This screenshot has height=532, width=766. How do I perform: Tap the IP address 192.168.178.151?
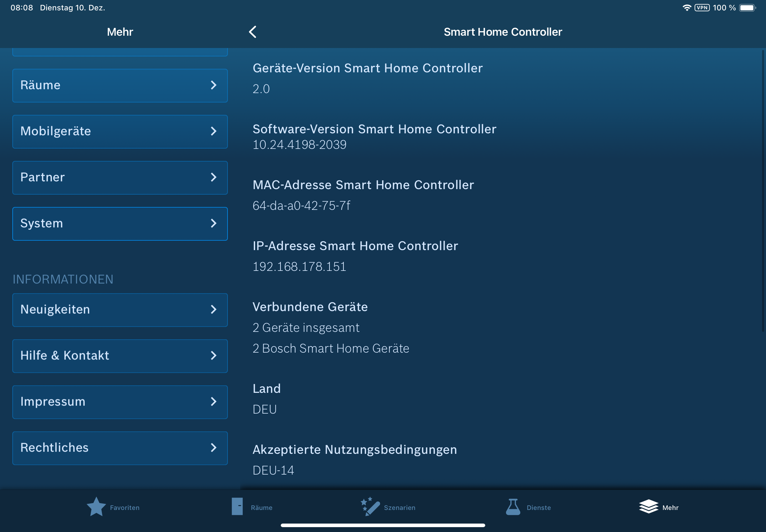pos(299,267)
